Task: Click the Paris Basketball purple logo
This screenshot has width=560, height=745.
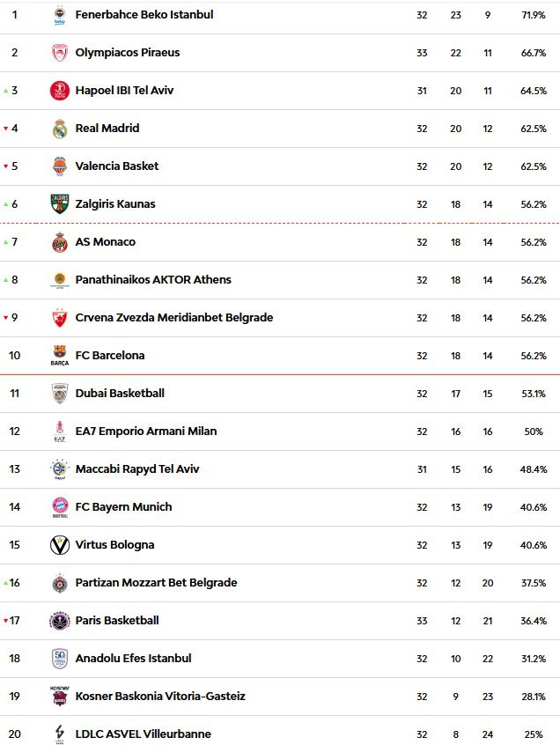Action: 59,621
